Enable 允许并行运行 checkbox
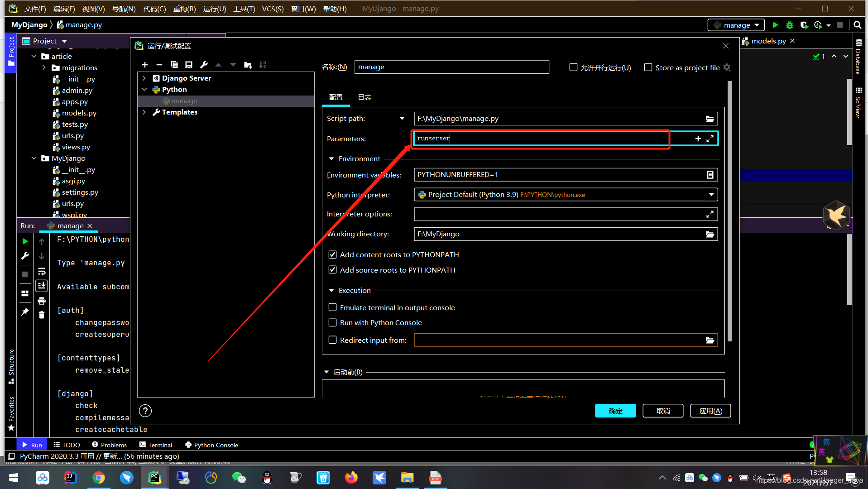868x489 pixels. tap(573, 67)
